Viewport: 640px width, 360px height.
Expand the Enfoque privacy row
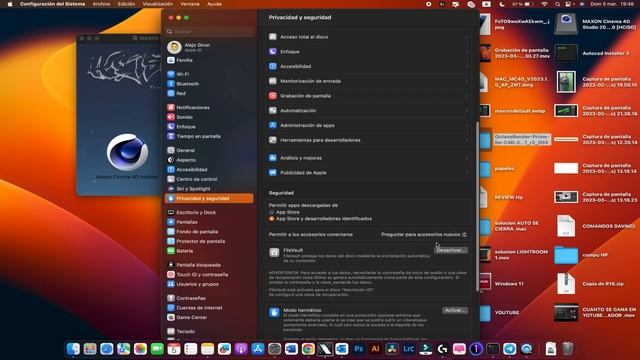(x=368, y=51)
